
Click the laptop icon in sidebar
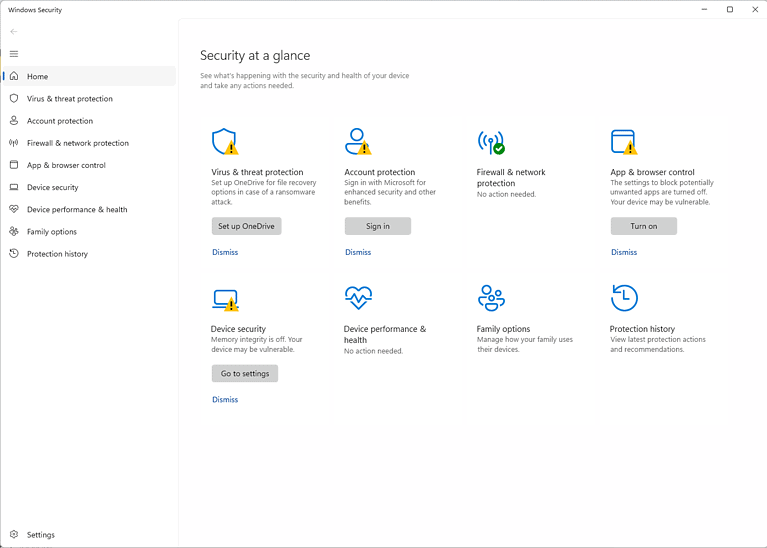[x=14, y=187]
